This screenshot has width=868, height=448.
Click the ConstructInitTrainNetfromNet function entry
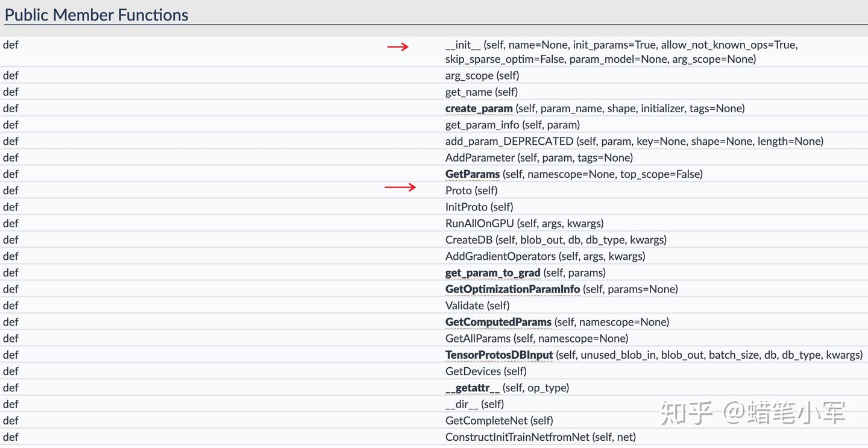(517, 437)
